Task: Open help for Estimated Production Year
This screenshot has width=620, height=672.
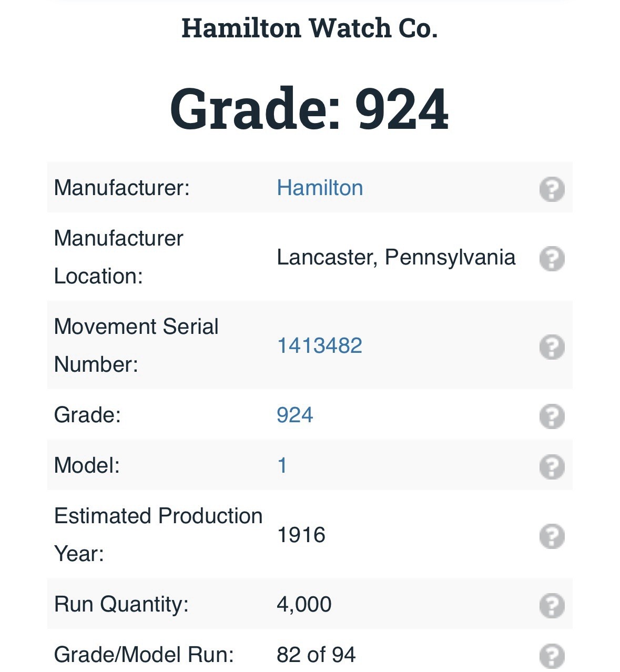Action: click(552, 536)
